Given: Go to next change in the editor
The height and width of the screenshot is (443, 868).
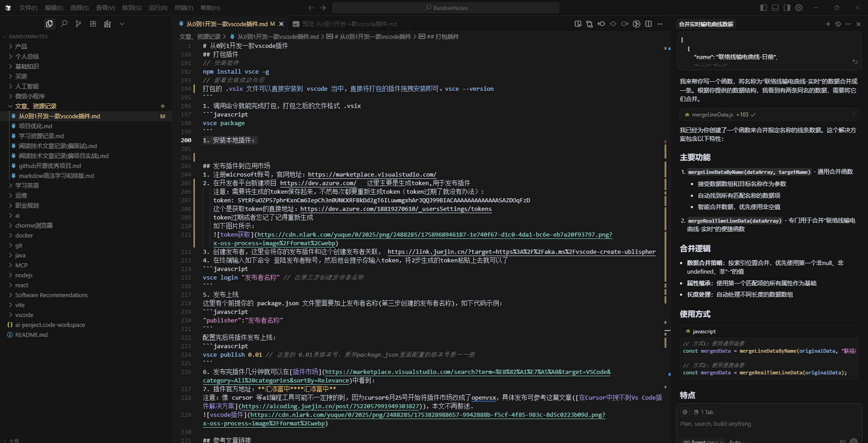Looking at the screenshot, I should click(624, 24).
